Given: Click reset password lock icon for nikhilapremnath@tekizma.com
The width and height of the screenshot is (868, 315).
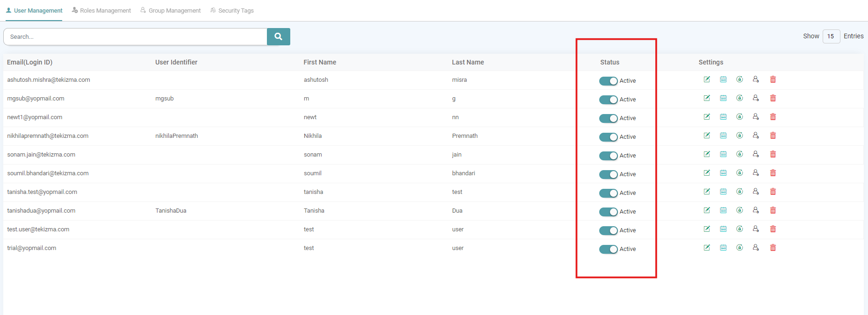Looking at the screenshot, I should click(x=739, y=136).
